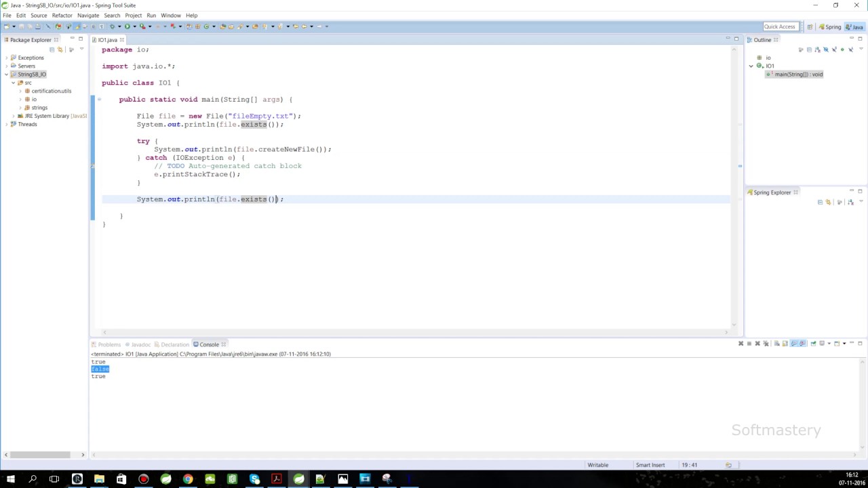Open Package Explorer view menu triangle
Image resolution: width=868 pixels, height=488 pixels.
click(81, 49)
